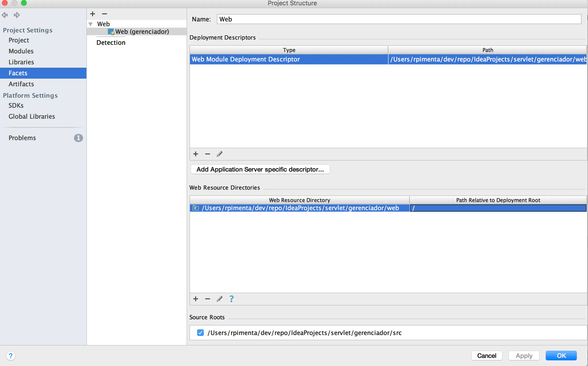Remove the selected web resource directory
This screenshot has height=366, width=588.
207,299
